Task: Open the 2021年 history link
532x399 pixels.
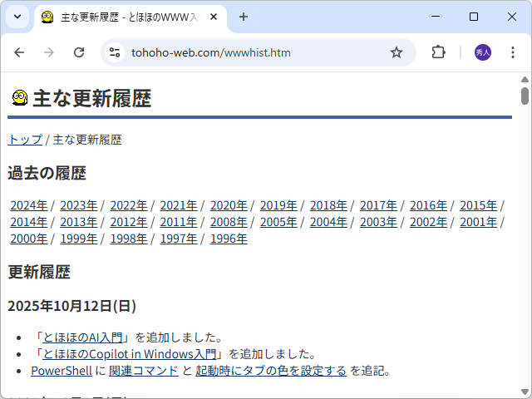Action: 179,205
